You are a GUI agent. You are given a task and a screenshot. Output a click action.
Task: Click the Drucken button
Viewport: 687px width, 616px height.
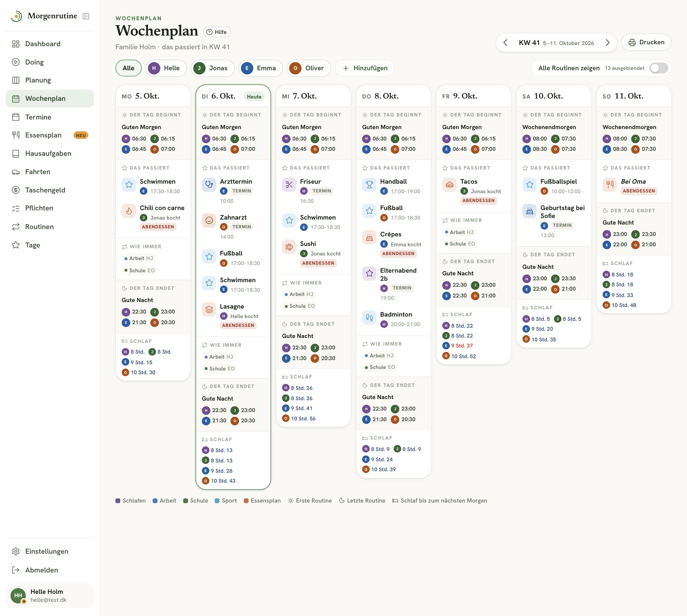click(x=646, y=42)
